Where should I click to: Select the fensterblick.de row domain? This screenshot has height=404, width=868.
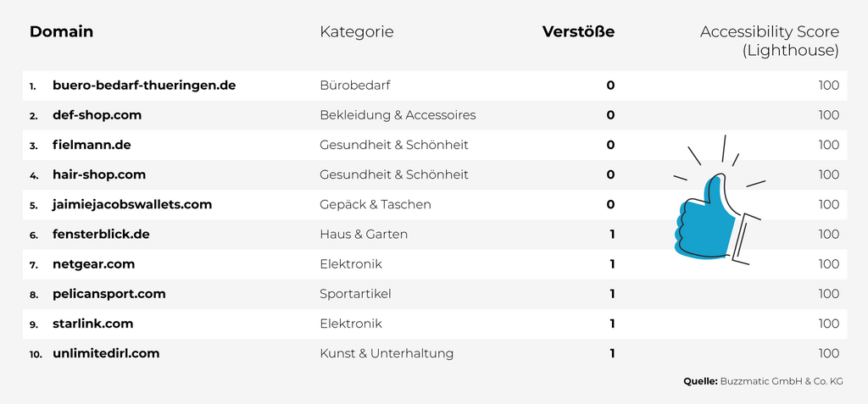click(x=101, y=234)
